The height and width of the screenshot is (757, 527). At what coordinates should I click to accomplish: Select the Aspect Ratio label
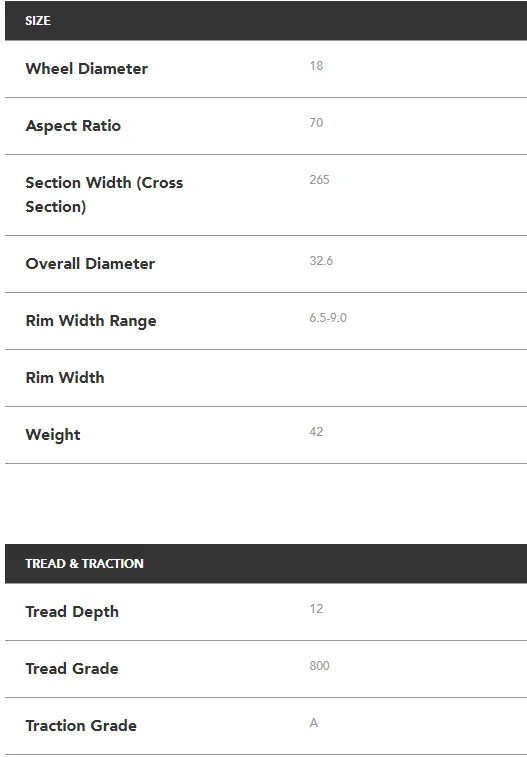point(73,126)
